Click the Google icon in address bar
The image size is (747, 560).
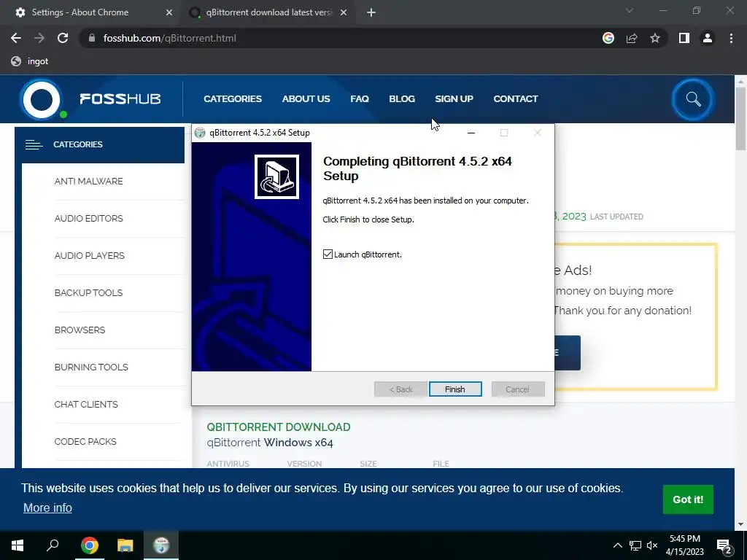pyautogui.click(x=608, y=38)
